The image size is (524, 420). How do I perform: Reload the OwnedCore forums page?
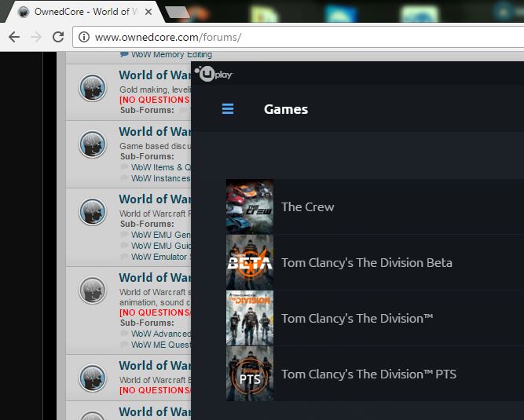pos(58,37)
